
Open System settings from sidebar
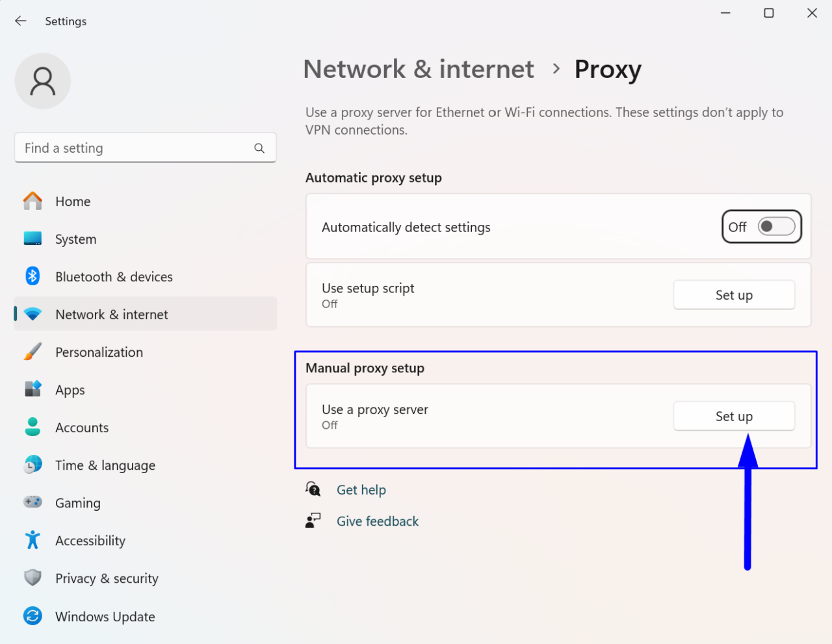(x=75, y=238)
